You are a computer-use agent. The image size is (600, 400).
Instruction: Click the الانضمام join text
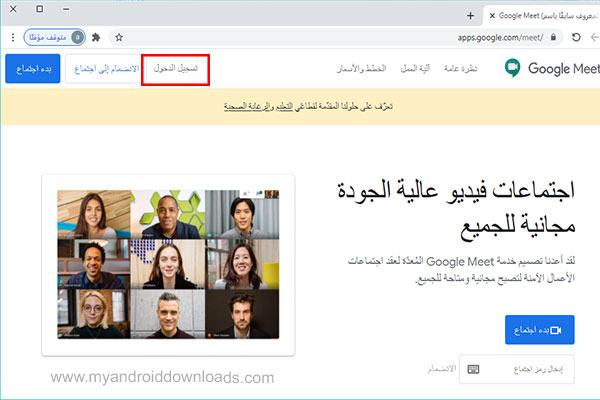pos(442,369)
